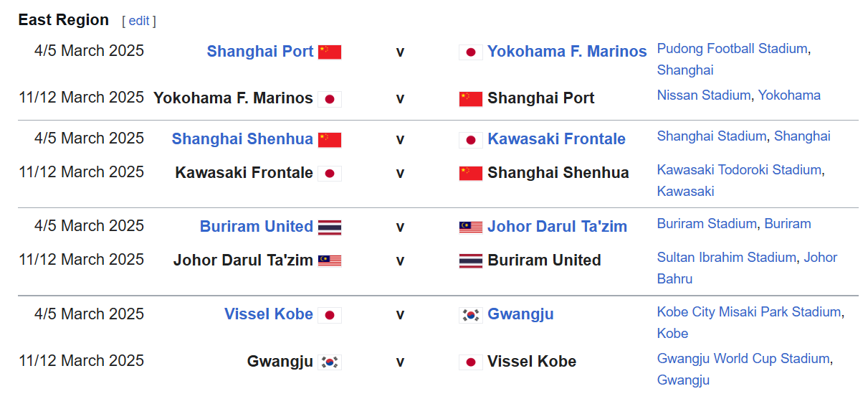This screenshot has width=868, height=404.
Task: Click Thailand flag next to Buriram United link
Action: 330,227
